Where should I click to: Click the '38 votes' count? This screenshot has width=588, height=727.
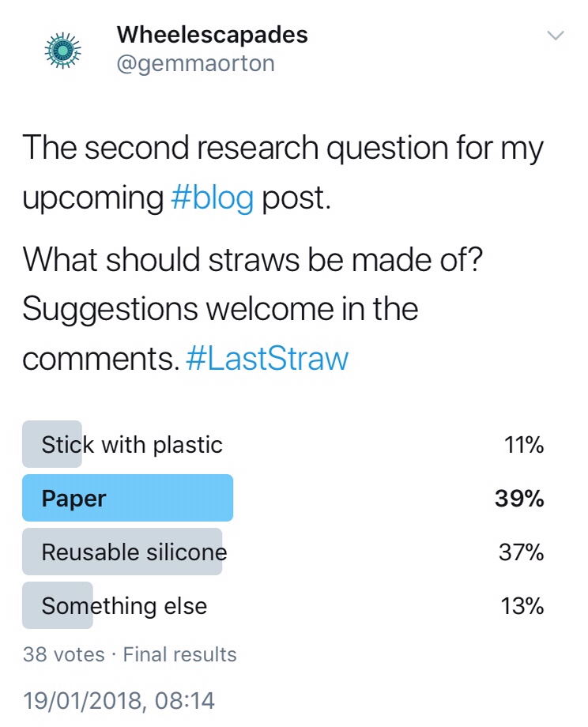63,654
